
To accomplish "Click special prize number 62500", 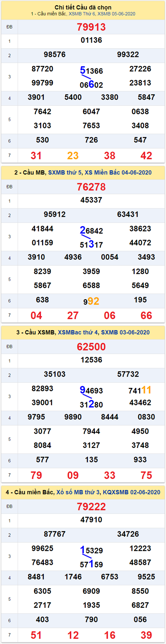I will 91,347.
